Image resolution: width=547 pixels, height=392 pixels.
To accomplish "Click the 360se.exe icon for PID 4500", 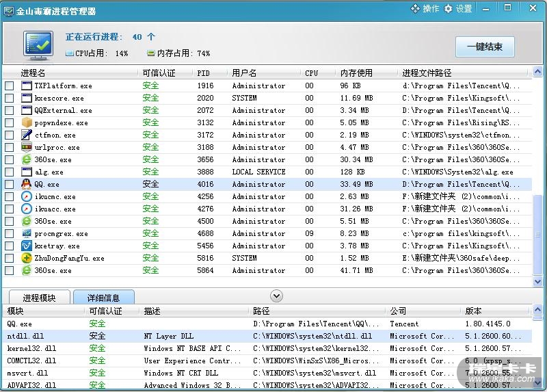I will pyautogui.click(x=27, y=221).
